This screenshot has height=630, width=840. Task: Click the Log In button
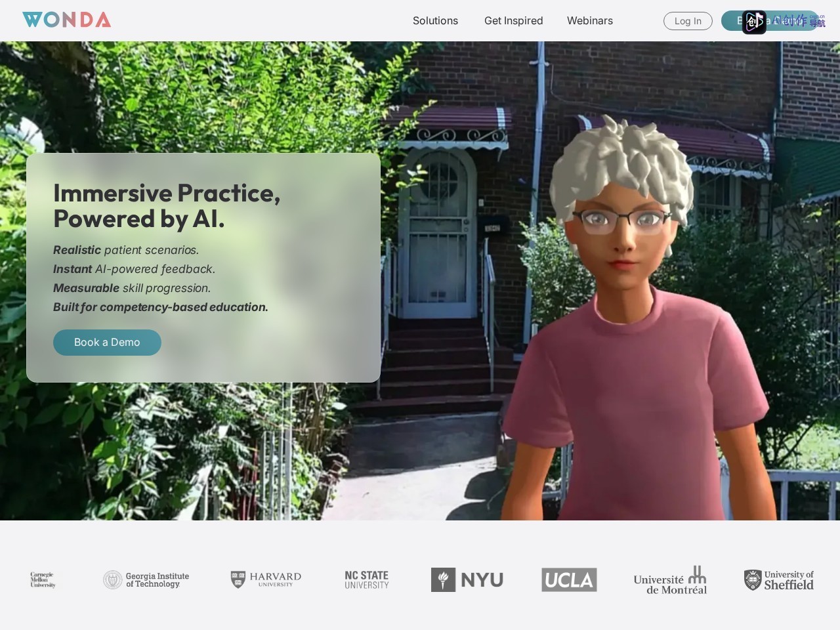pos(688,21)
